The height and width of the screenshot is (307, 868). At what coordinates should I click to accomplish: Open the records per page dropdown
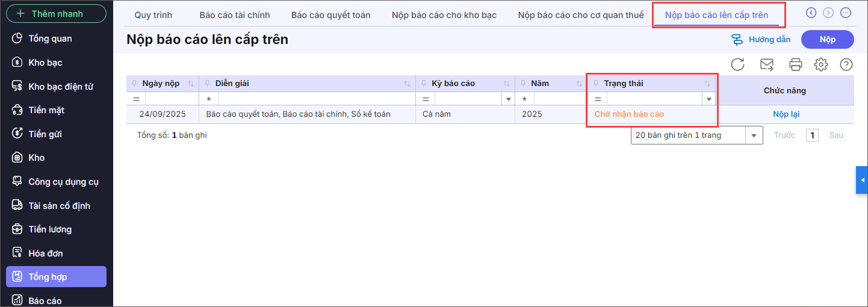coord(754,135)
